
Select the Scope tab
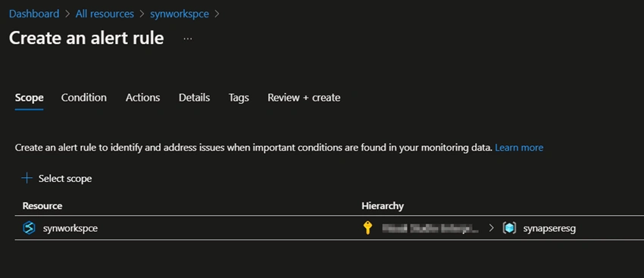pos(29,98)
